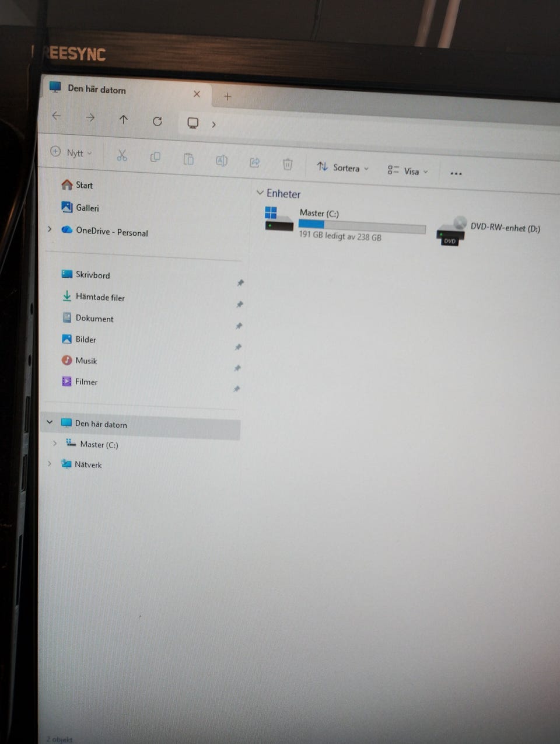Open Dokument folder in sidebar
The width and height of the screenshot is (560, 744).
87,318
